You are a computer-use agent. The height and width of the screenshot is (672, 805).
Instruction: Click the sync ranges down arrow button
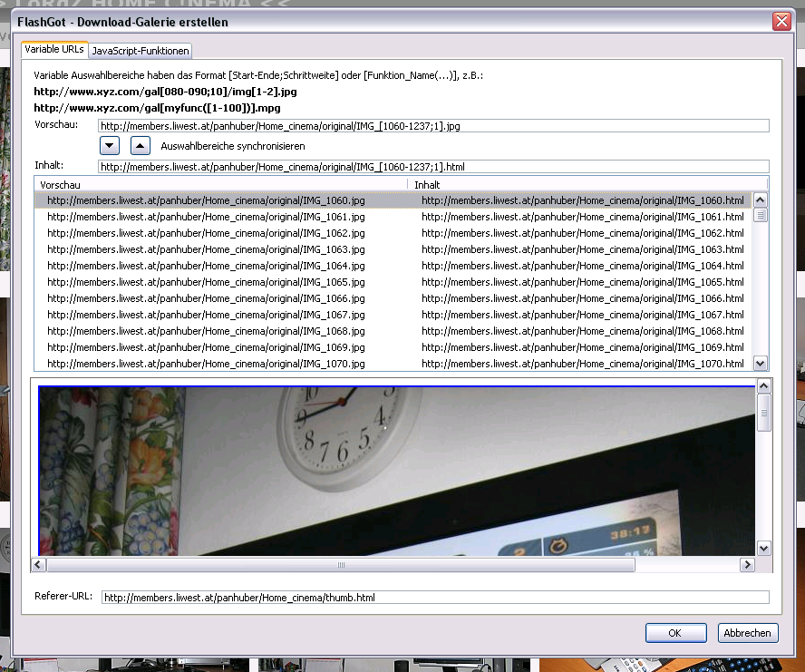pyautogui.click(x=110, y=146)
